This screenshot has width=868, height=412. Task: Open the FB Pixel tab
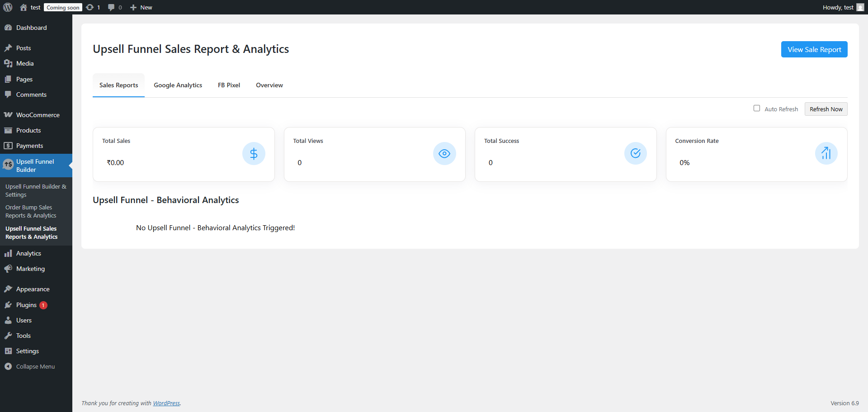pos(229,85)
